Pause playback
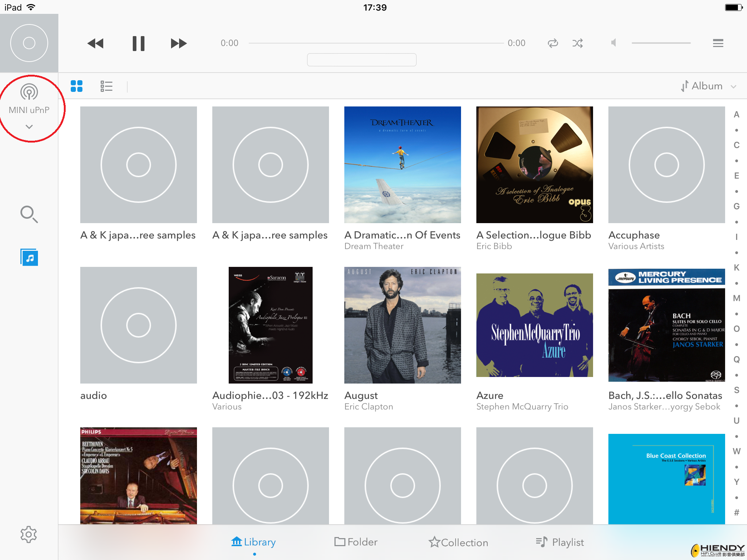 tap(139, 43)
